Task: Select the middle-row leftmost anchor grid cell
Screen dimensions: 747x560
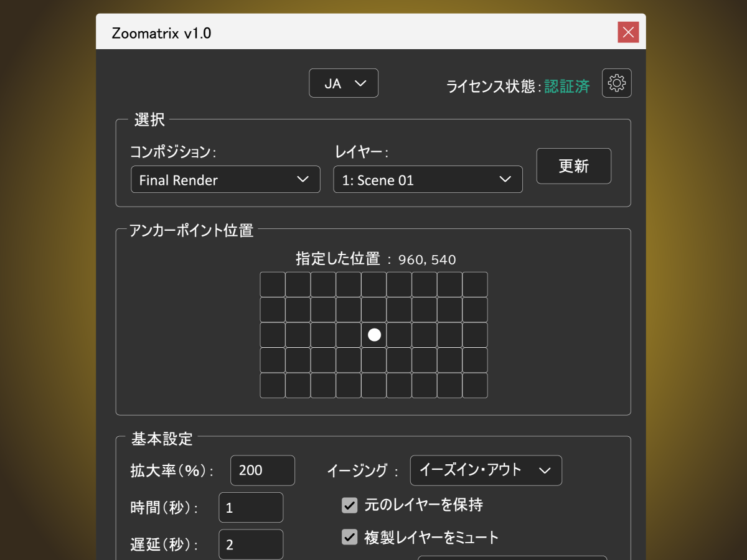Action: [x=273, y=335]
